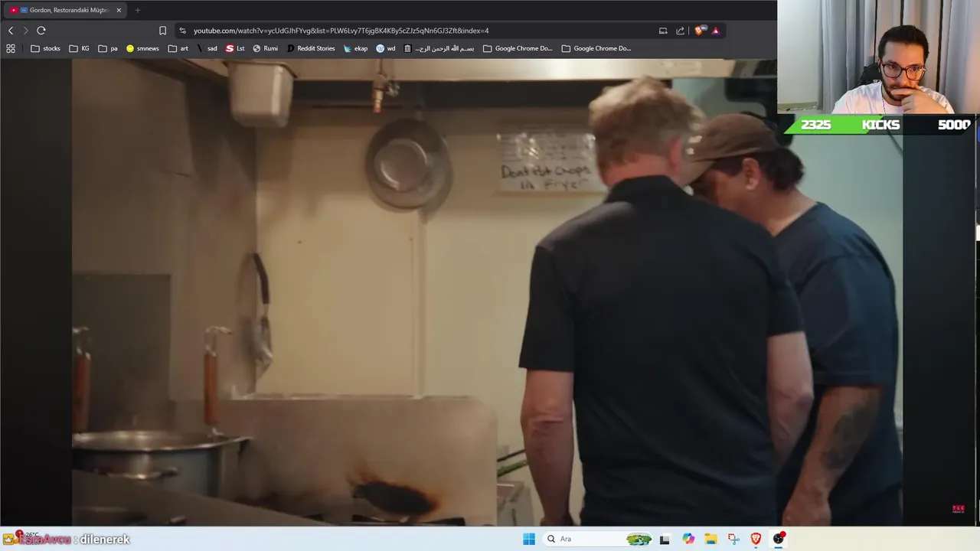Screen dimensions: 980x551
Task: Open the Brave Shields lion icon
Action: click(x=699, y=31)
